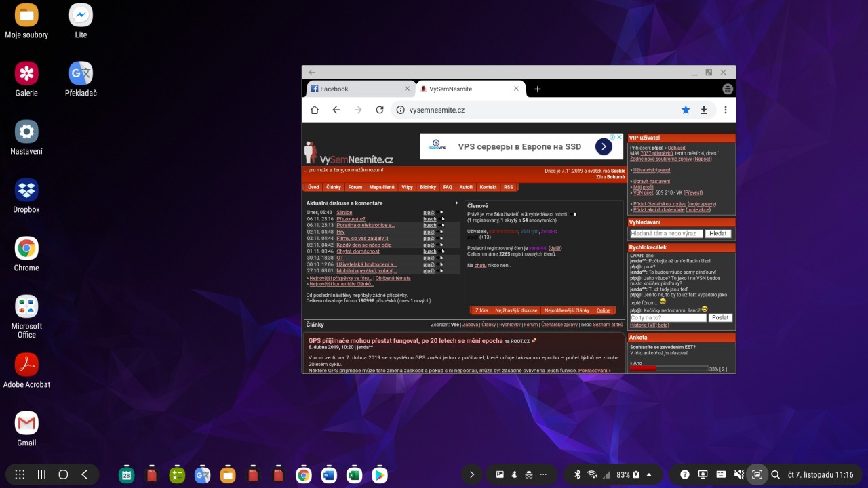The image size is (868, 488).
Task: Open the Uživatelský panel link
Action: coord(652,170)
